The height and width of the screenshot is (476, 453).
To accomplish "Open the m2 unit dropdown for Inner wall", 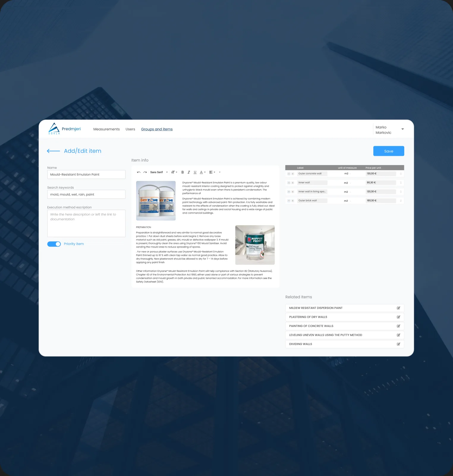I will tap(347, 183).
